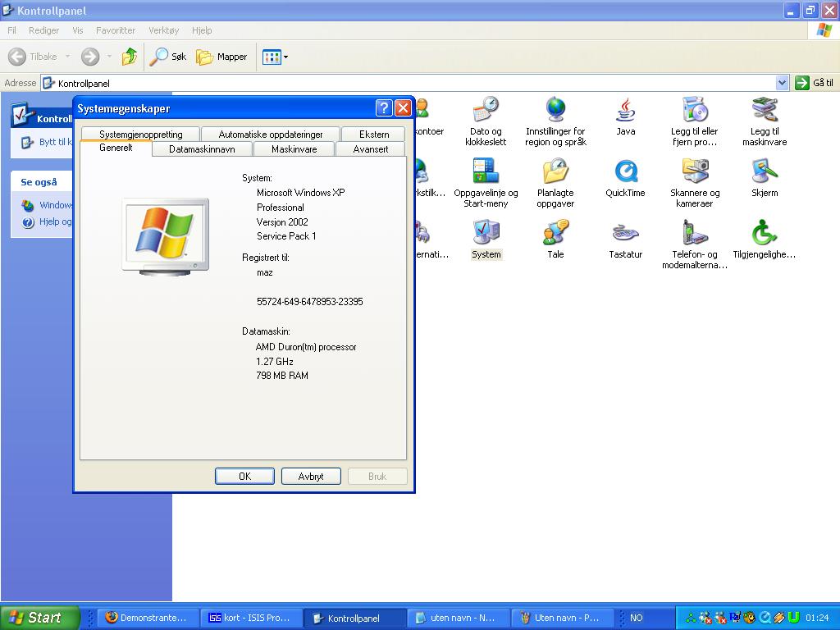
Task: Click the AMD Duron(tm) processor text
Action: tap(306, 347)
